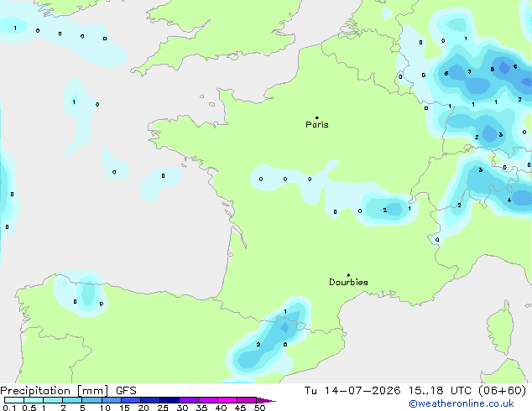The image size is (532, 411).
Task: Pick the 2–5 mm legend swatch
Action: [72, 400]
